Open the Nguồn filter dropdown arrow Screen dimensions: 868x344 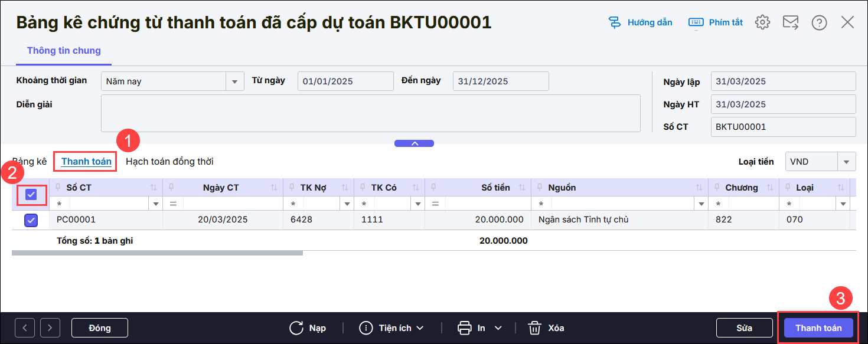pos(701,204)
